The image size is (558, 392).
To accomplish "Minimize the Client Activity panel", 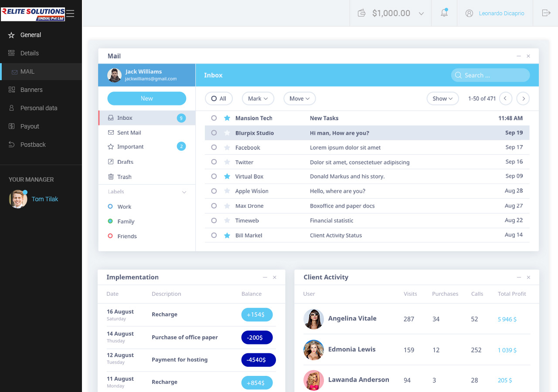I will tap(519, 277).
